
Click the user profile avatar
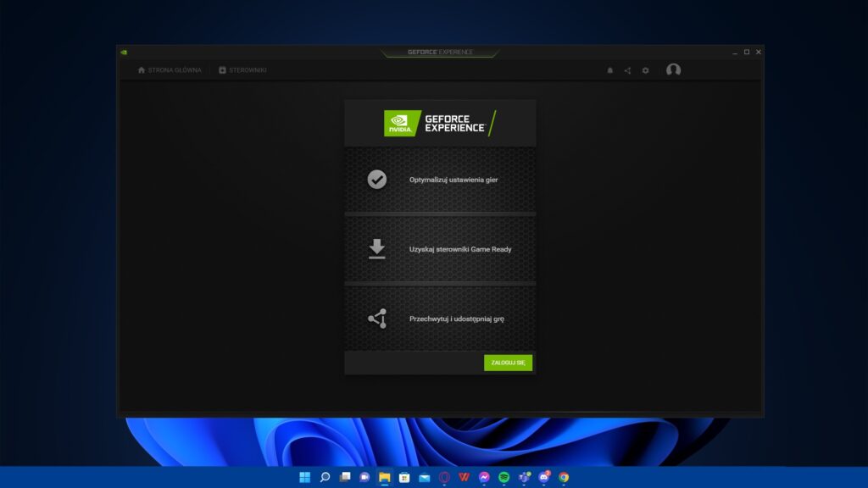point(673,69)
